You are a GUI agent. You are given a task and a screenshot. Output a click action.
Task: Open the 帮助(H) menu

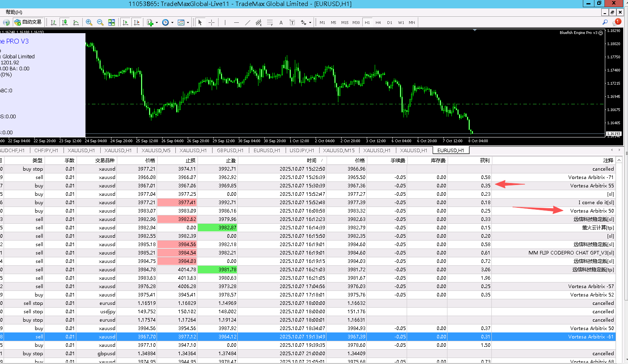coord(14,12)
